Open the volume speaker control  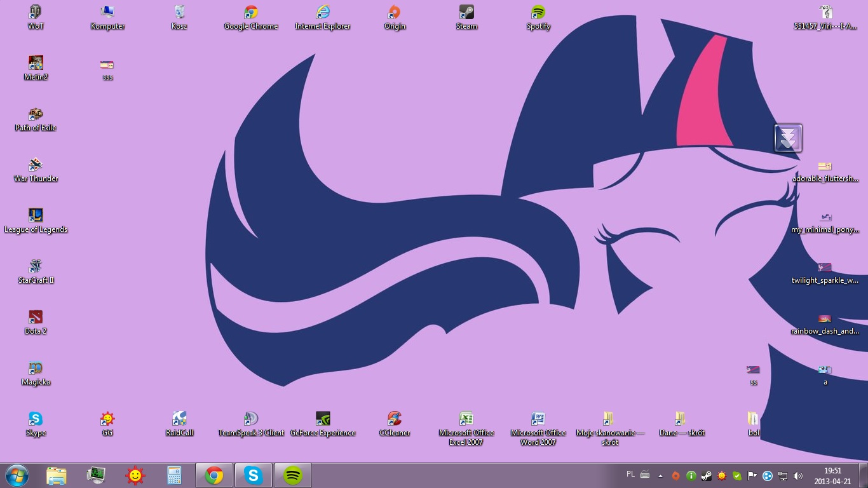pos(798,475)
